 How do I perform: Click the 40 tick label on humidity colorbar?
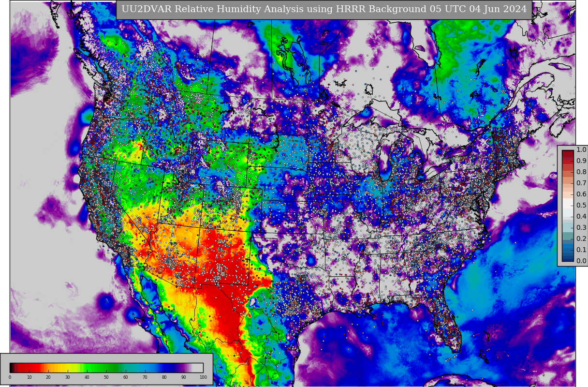[x=87, y=377]
